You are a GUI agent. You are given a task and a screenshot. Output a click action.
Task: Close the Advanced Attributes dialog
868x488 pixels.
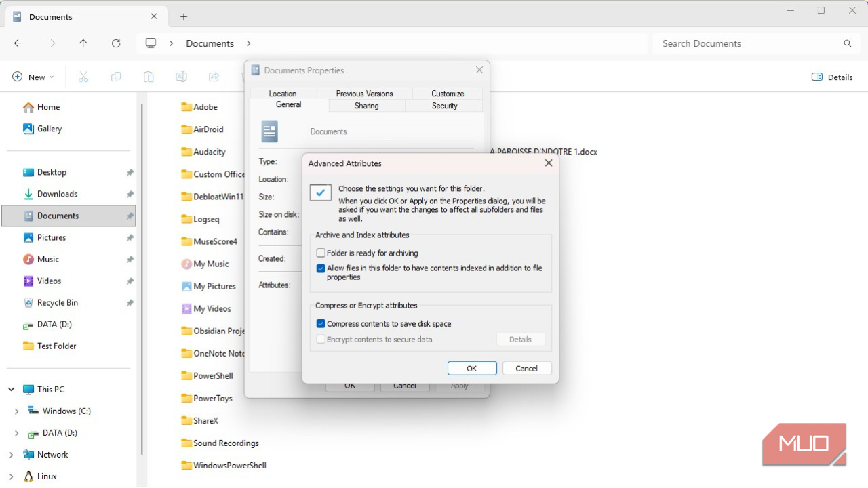(549, 163)
